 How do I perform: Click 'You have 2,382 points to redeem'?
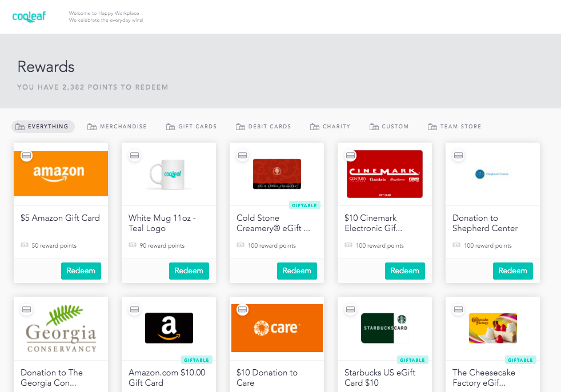[93, 87]
